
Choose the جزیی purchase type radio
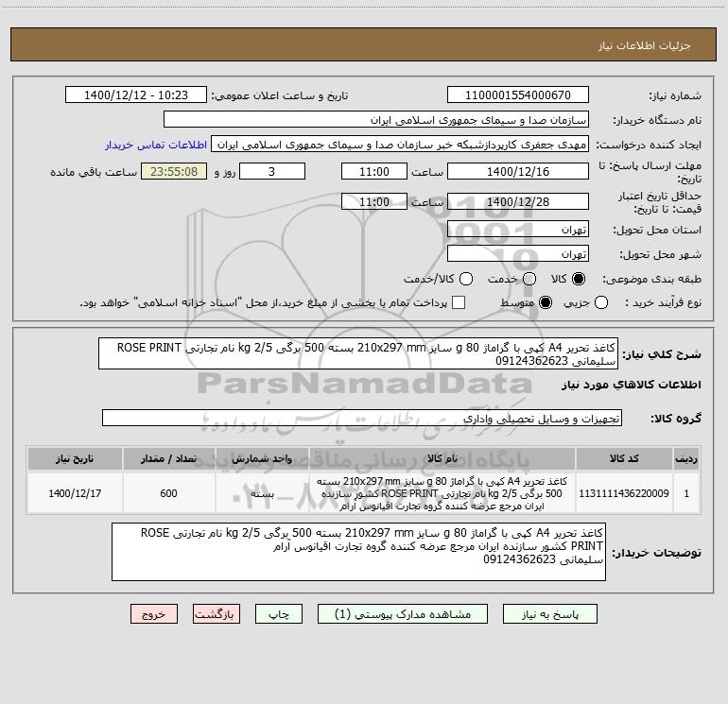pos(600,302)
